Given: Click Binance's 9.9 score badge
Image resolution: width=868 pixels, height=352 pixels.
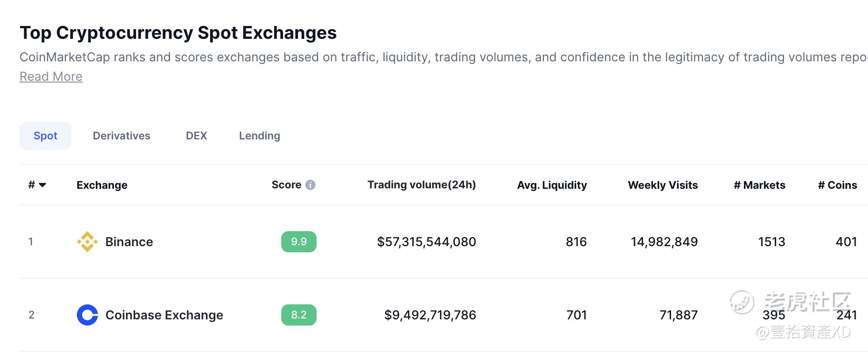Looking at the screenshot, I should point(299,242).
